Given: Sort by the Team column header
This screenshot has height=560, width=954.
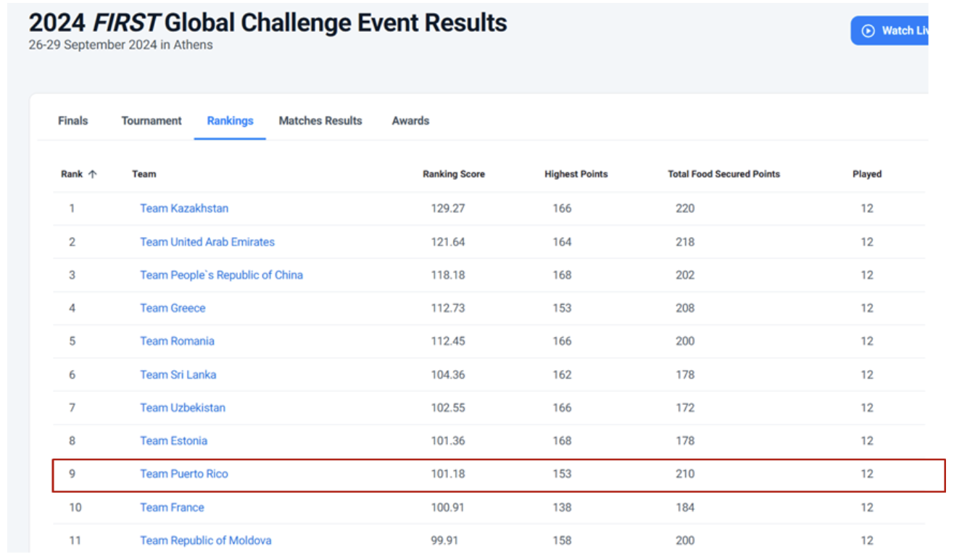Looking at the screenshot, I should [144, 174].
